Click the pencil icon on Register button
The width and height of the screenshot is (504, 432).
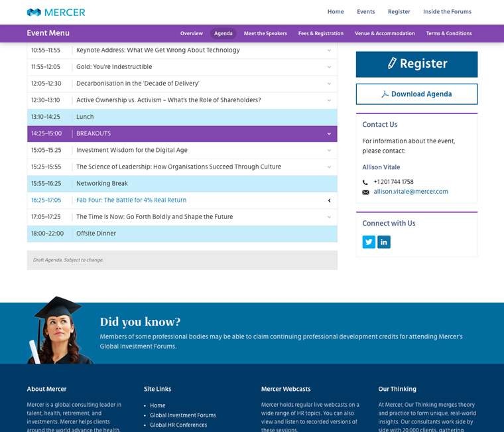click(392, 63)
